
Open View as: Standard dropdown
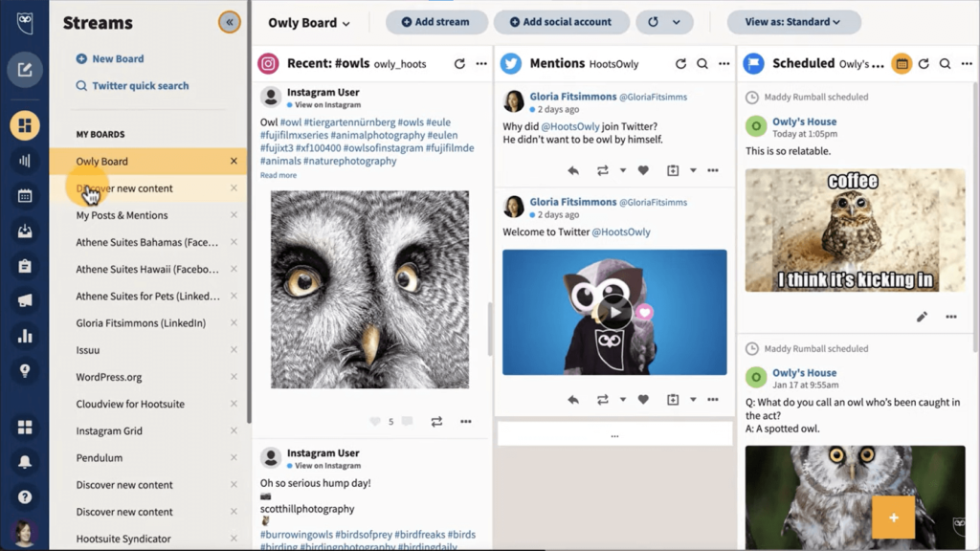point(793,22)
